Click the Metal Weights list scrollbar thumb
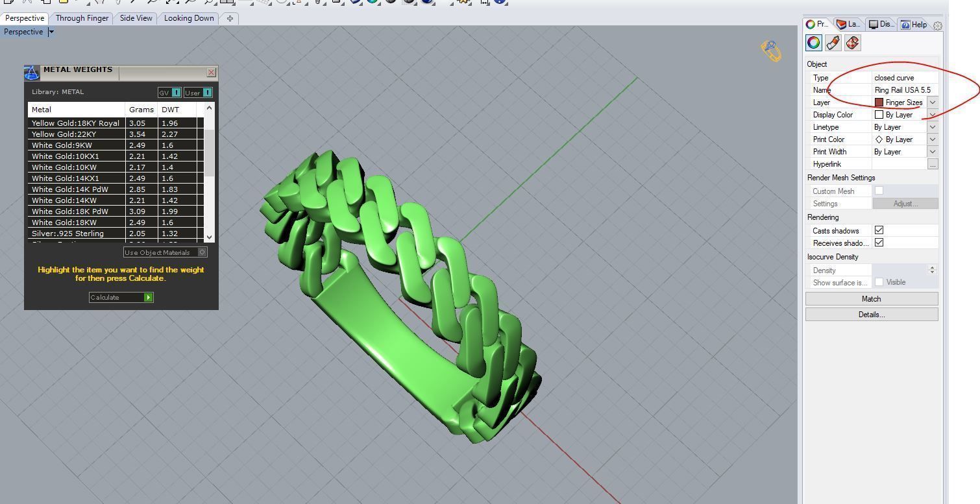This screenshot has width=980, height=504. [209, 153]
